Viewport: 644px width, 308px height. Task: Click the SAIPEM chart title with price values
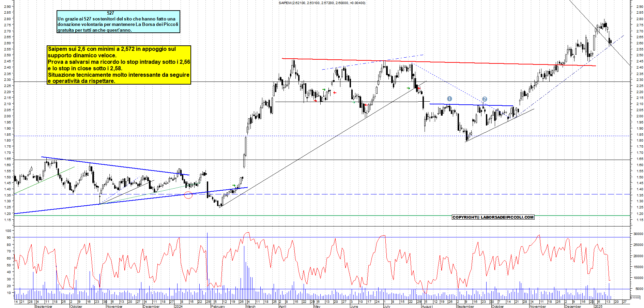[322, 3]
